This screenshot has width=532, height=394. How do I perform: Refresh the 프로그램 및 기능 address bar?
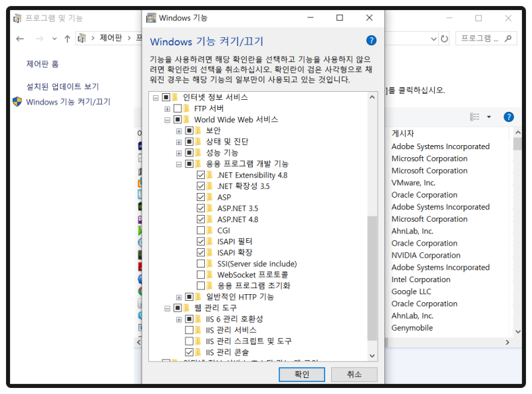[444, 39]
